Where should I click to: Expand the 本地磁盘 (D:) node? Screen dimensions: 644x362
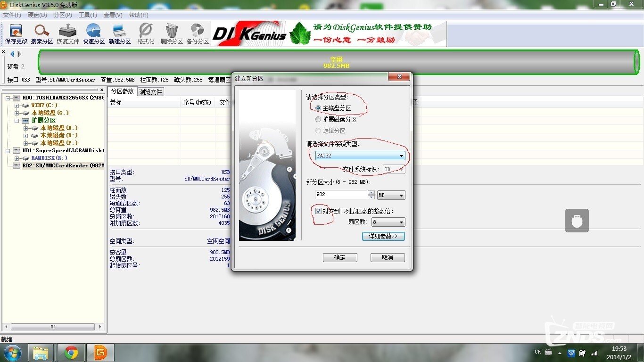26,128
